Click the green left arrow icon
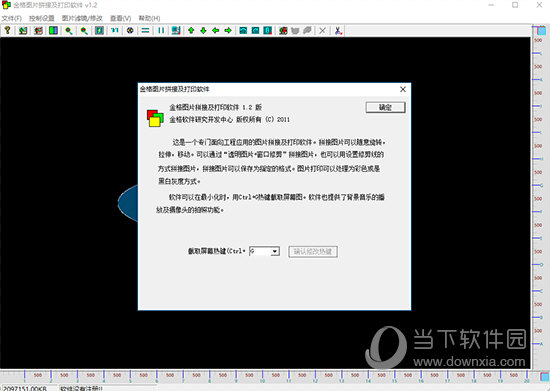Screen dimensions: 550x391 [x=216, y=31]
